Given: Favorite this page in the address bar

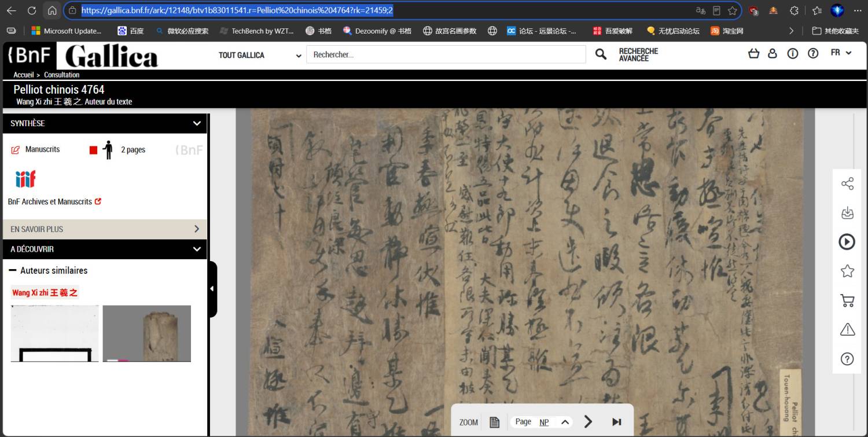Looking at the screenshot, I should [733, 10].
